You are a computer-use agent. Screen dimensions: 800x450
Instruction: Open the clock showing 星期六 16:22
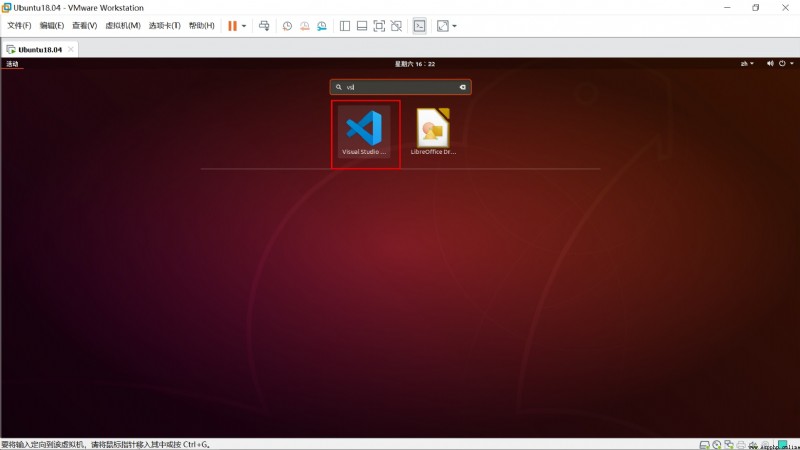pos(415,64)
